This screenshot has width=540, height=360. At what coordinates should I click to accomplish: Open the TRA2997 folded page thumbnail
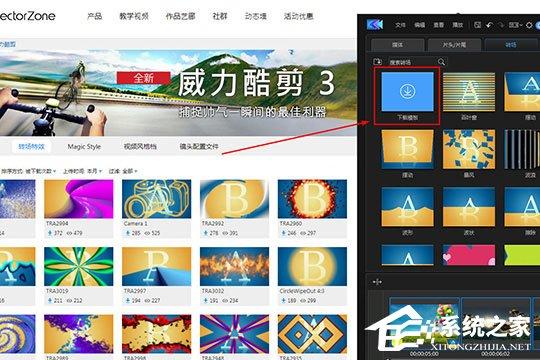click(156, 266)
